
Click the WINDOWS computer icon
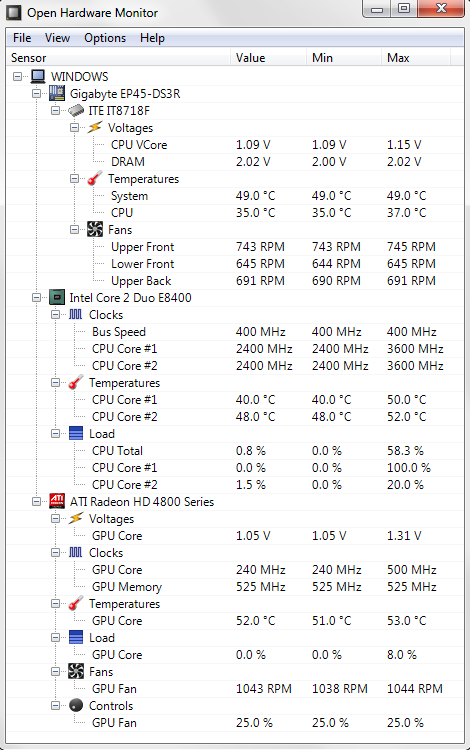[x=38, y=77]
